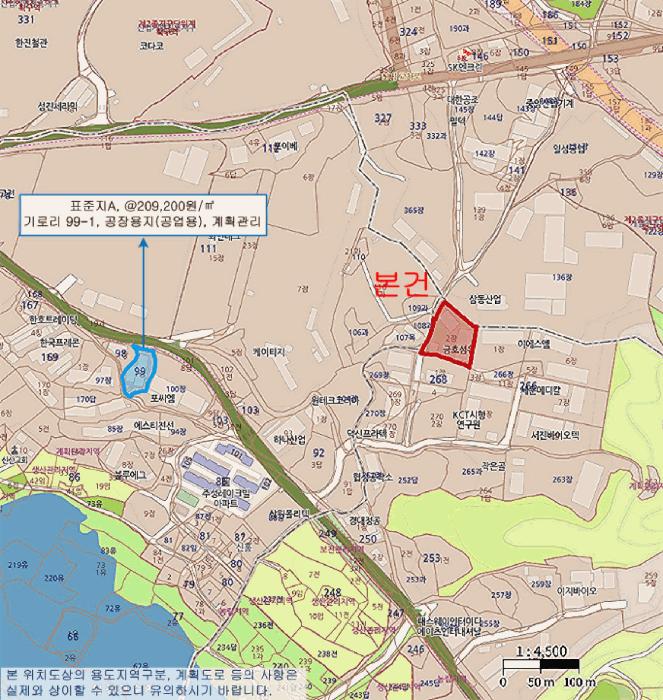Click parcel label 106과

point(359,332)
